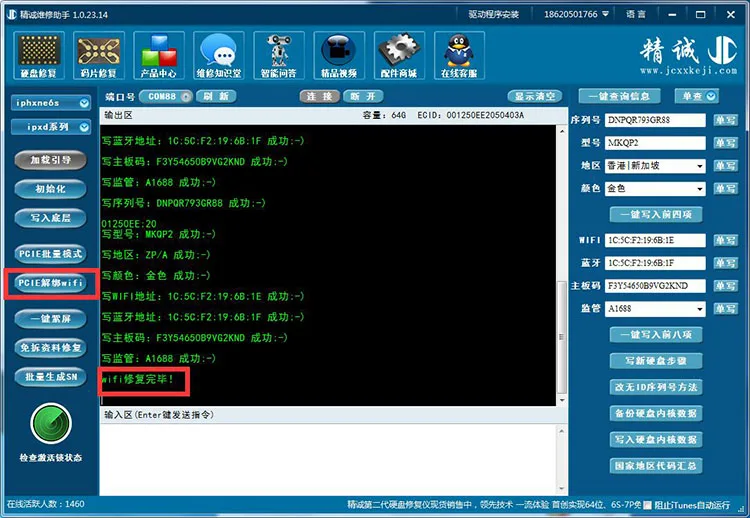Click PCIE解绑wifi button
Image resolution: width=750 pixels, height=518 pixels.
pyautogui.click(x=51, y=283)
